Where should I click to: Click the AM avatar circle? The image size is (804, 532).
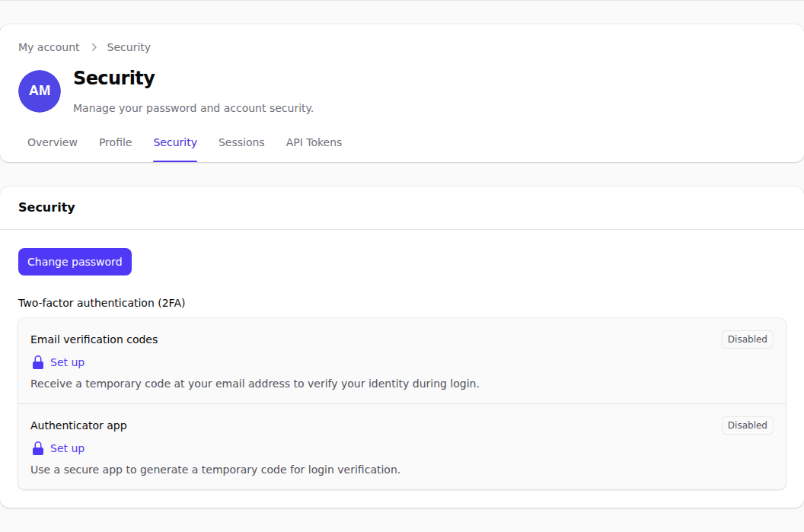pyautogui.click(x=40, y=91)
